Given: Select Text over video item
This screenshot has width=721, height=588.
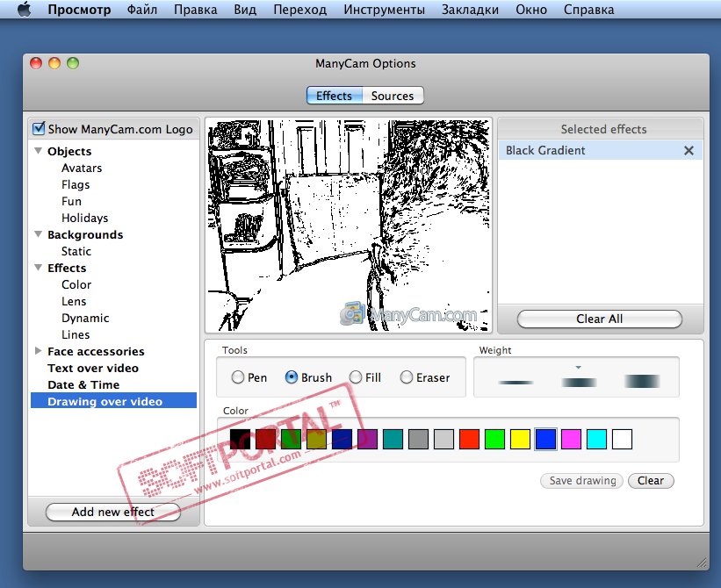Looking at the screenshot, I should click(x=93, y=368).
